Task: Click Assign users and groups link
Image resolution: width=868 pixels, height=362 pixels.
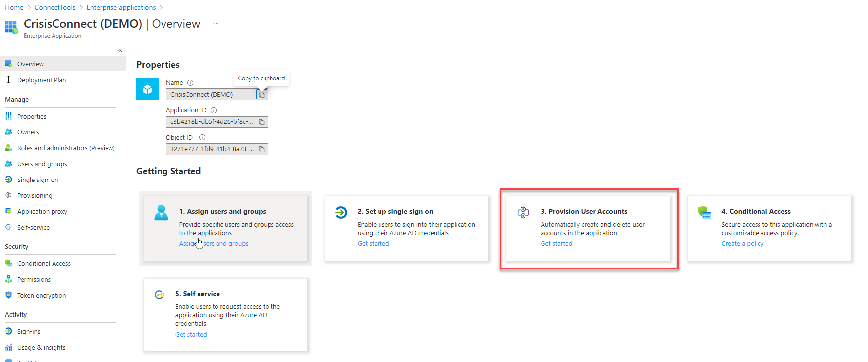Action: tap(214, 243)
